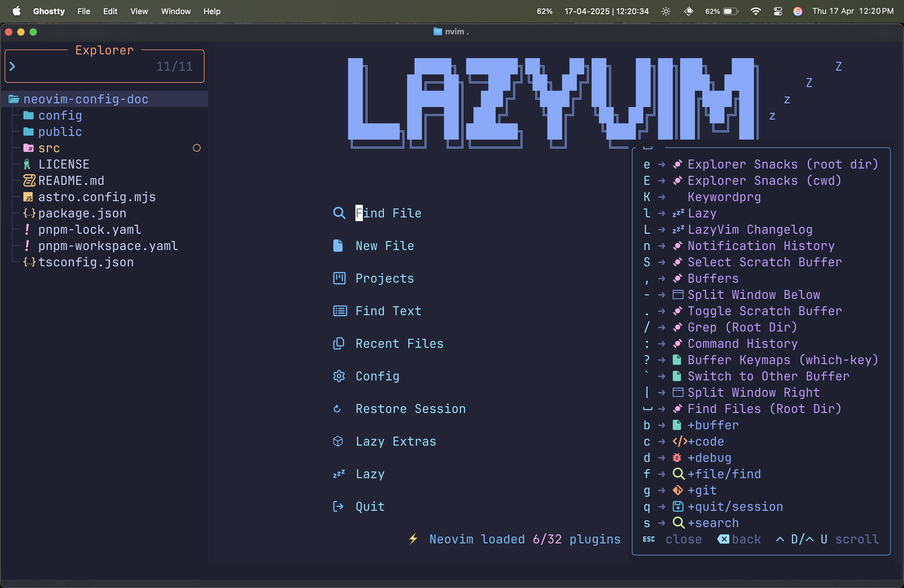The width and height of the screenshot is (904, 588).
Task: Expand the src folder row
Action: (105, 148)
